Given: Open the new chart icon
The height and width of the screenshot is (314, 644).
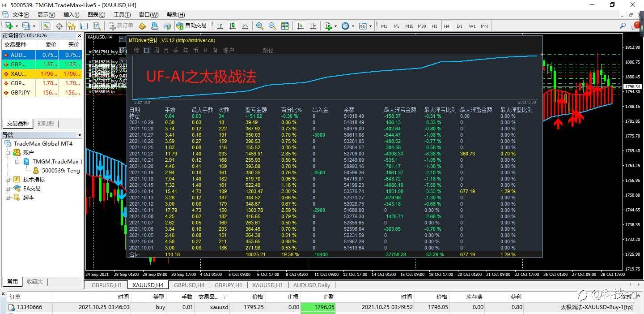Looking at the screenshot, I should 8,26.
